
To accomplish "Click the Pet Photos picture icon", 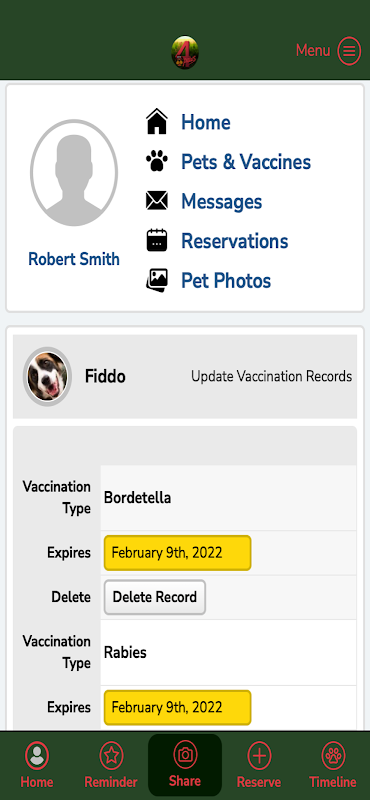I will 157,280.
